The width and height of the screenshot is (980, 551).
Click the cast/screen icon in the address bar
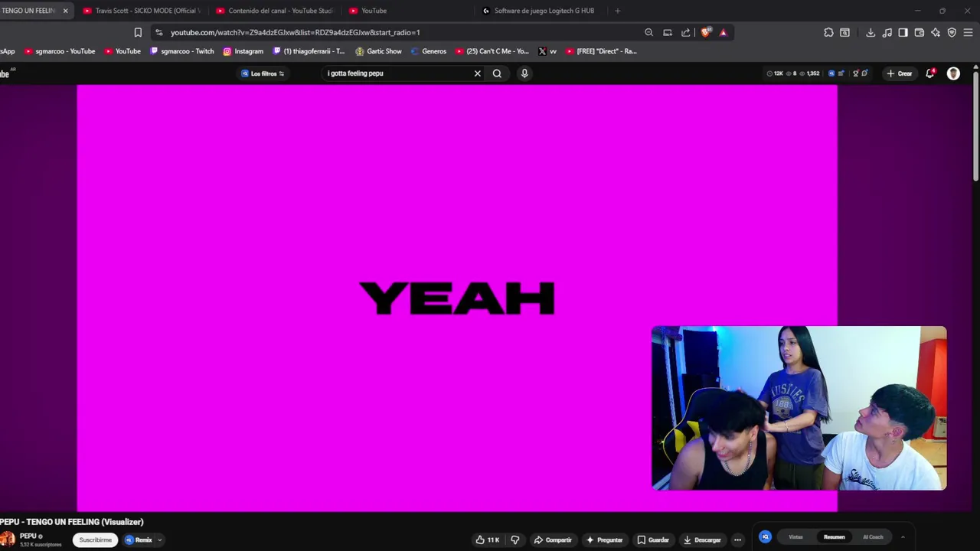tap(668, 32)
